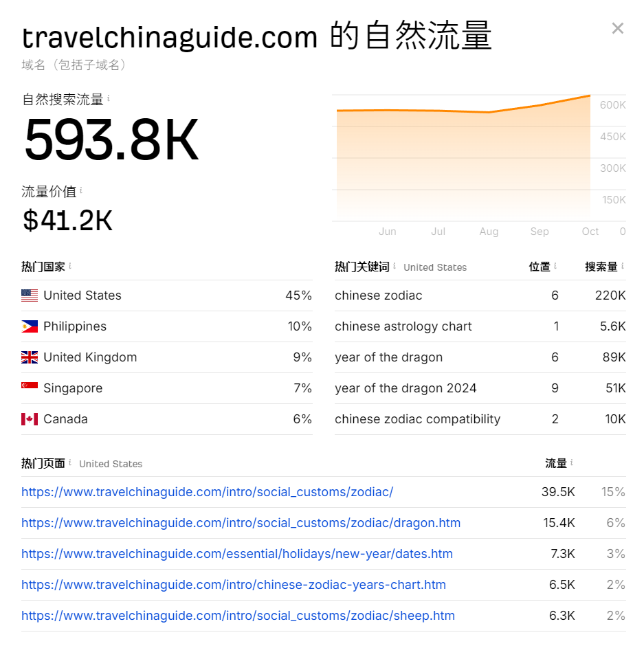Click the United Kingdom country name
The image size is (644, 648).
pyautogui.click(x=90, y=357)
